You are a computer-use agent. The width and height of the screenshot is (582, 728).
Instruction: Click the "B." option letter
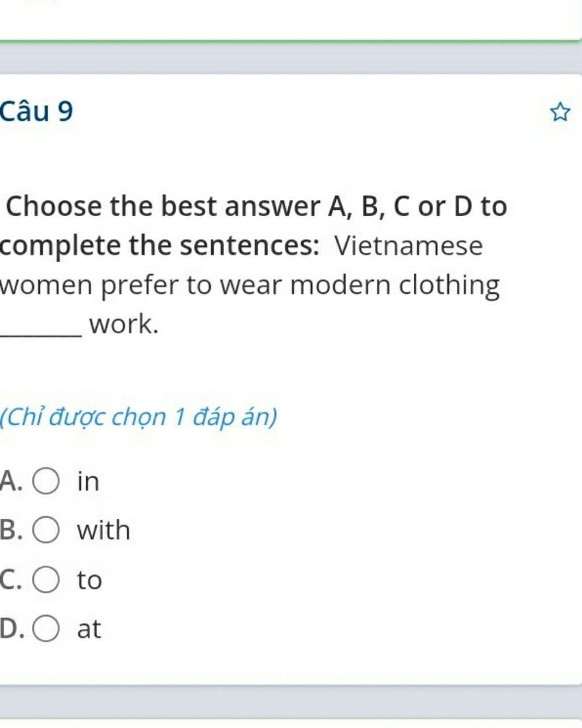11,531
